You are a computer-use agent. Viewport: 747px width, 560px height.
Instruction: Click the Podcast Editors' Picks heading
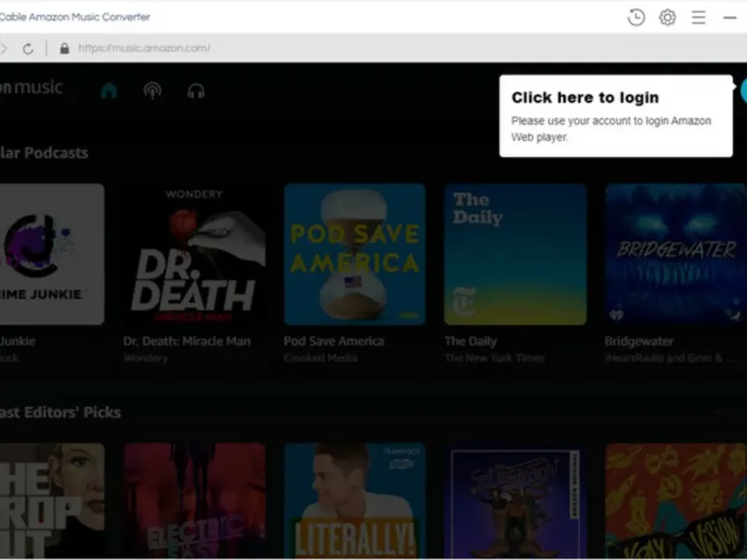pyautogui.click(x=60, y=413)
